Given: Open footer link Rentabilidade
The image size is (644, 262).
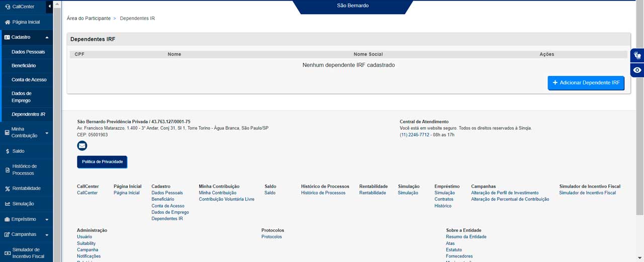Looking at the screenshot, I should (x=372, y=193).
